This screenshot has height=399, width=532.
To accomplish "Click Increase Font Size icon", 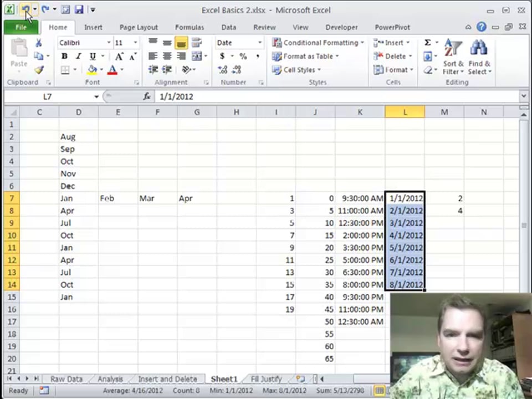I will [x=119, y=57].
